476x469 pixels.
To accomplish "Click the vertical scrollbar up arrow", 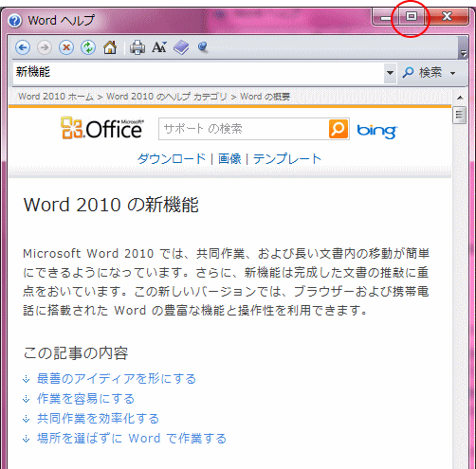I will point(460,98).
